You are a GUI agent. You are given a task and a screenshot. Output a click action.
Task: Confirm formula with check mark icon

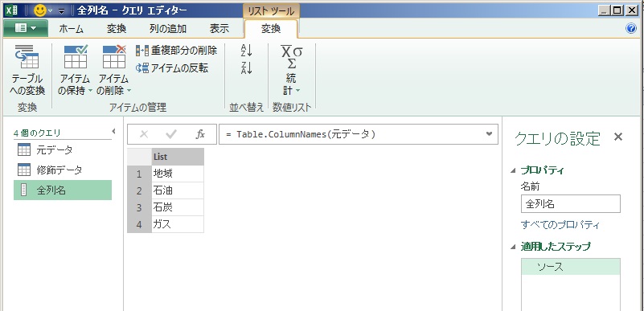(x=171, y=133)
